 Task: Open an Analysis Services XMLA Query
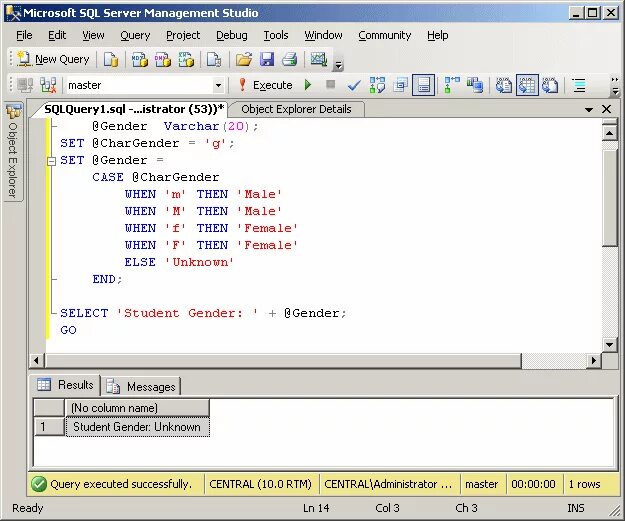186,60
